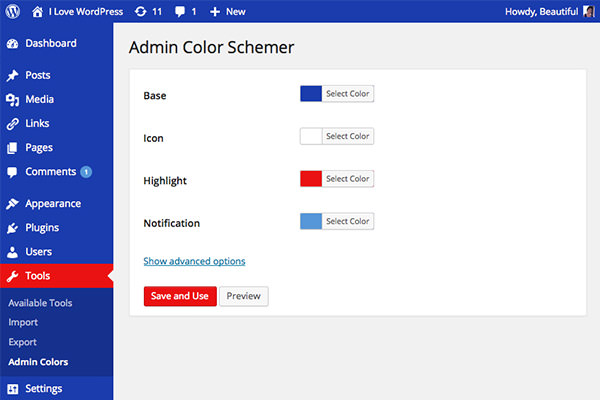Click the Appearance paintbrush icon
Screen dimensions: 600x400
click(12, 204)
